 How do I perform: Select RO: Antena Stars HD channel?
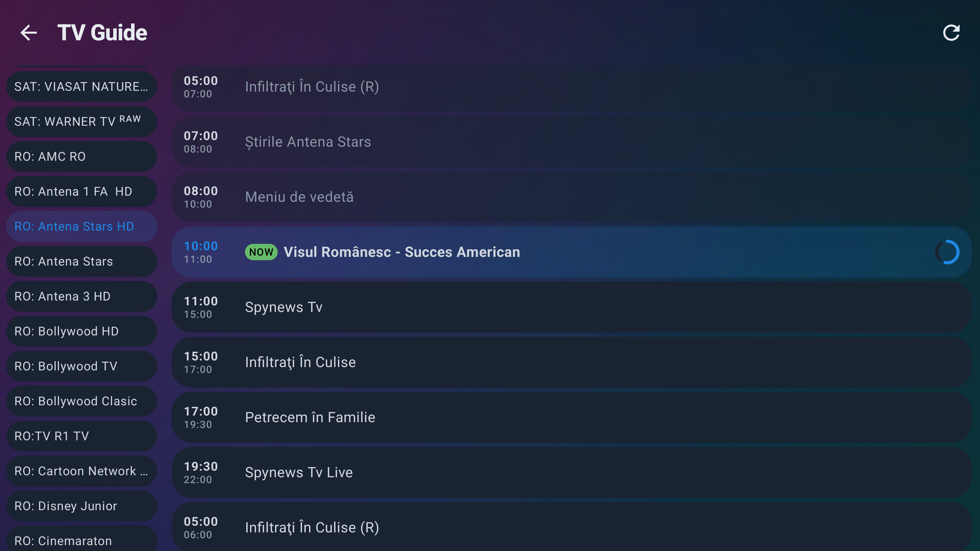[81, 226]
